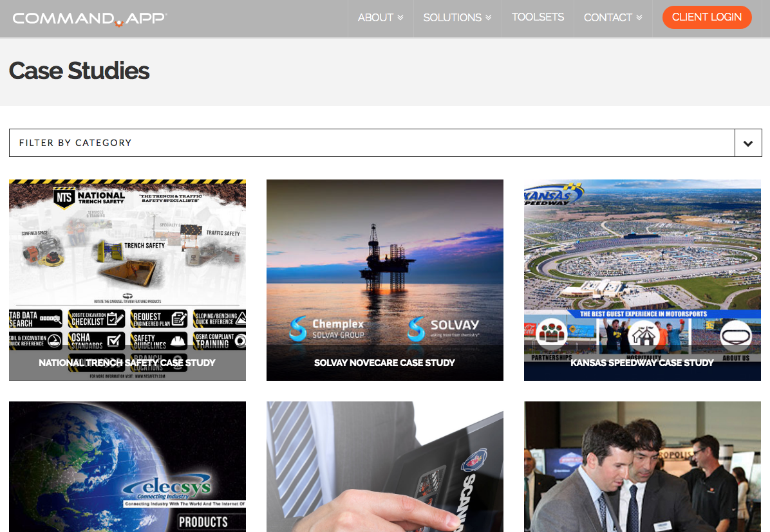Click the Elecsys globe thumbnail

tap(127, 466)
